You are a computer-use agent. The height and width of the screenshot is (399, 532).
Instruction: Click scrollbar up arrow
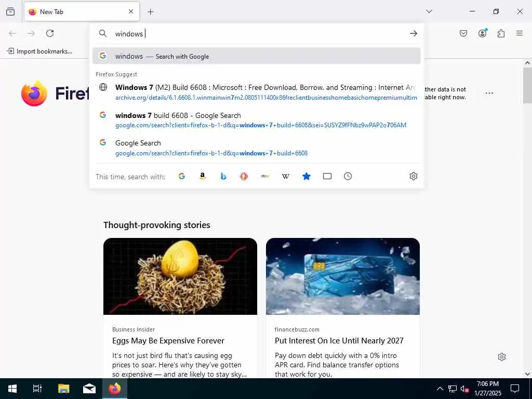[527, 63]
